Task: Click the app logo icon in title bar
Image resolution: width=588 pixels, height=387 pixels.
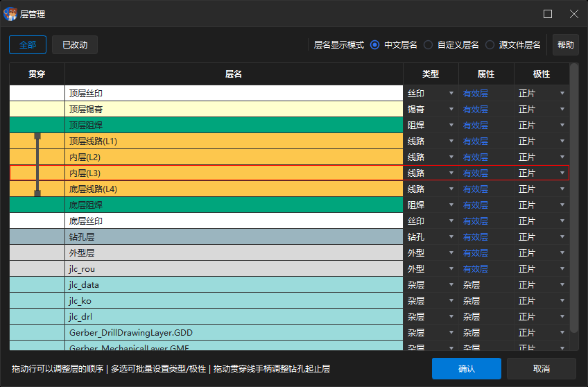Action: 10,14
